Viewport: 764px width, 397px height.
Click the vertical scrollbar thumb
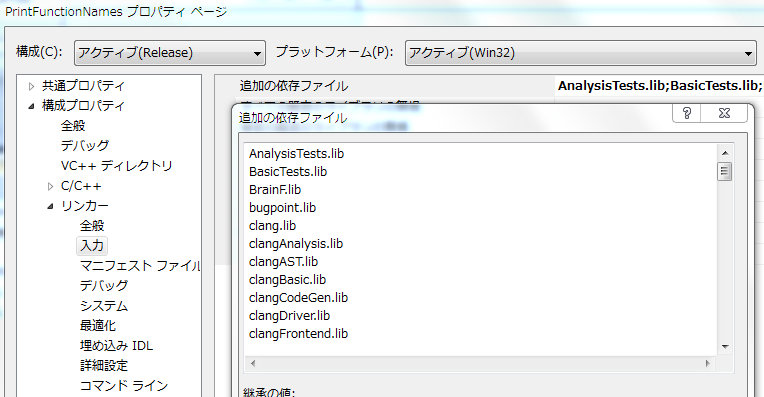point(725,171)
